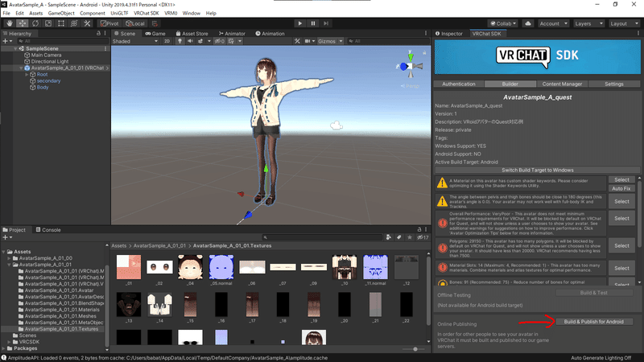Switch to the Animator tab

point(232,34)
